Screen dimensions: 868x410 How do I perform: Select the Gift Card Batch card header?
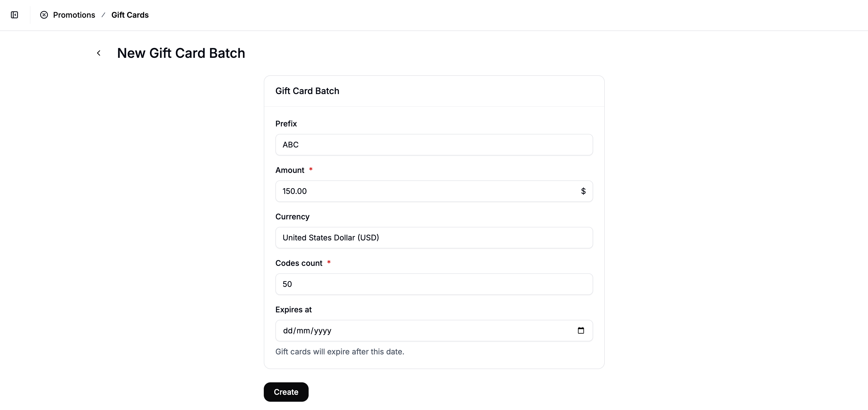click(x=307, y=91)
